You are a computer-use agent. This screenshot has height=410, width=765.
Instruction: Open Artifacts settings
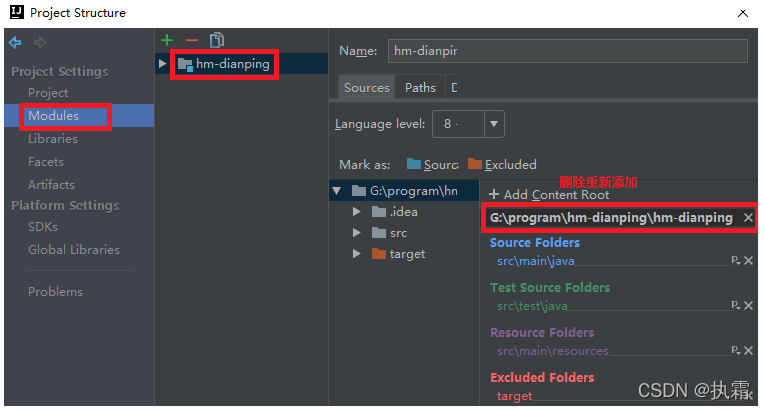point(51,184)
